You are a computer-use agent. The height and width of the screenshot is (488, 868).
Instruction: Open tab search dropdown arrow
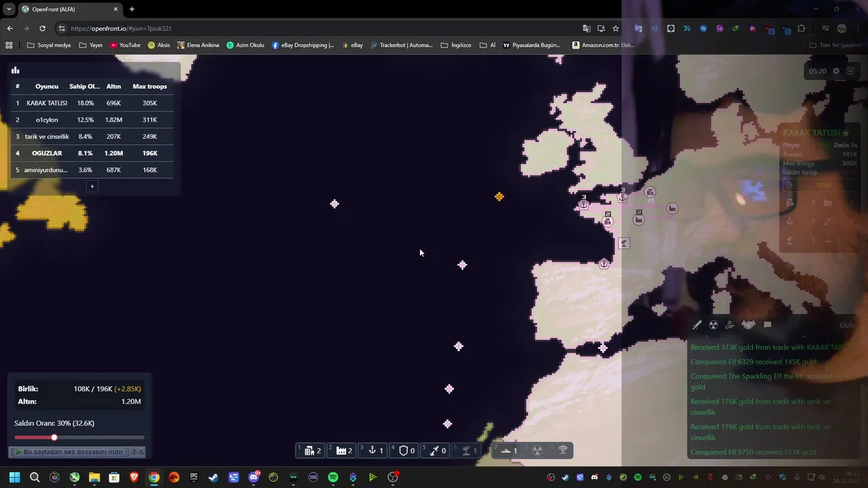(x=9, y=9)
